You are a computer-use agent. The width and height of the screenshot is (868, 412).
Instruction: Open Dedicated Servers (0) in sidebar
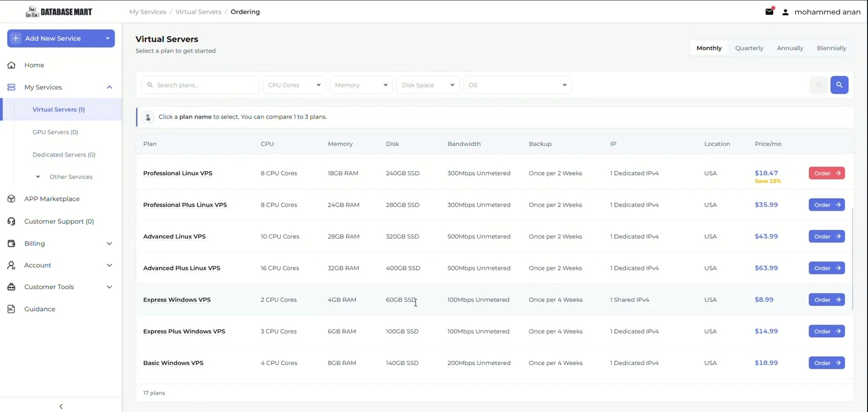click(64, 155)
